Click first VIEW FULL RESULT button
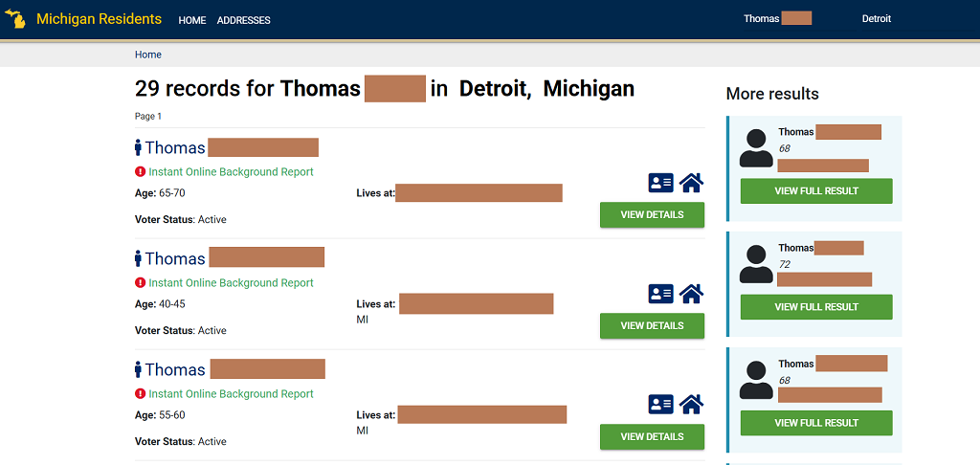This screenshot has height=465, width=980. click(x=815, y=191)
